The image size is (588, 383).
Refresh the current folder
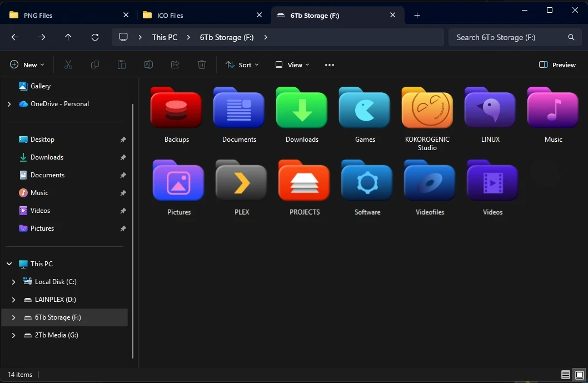point(95,37)
